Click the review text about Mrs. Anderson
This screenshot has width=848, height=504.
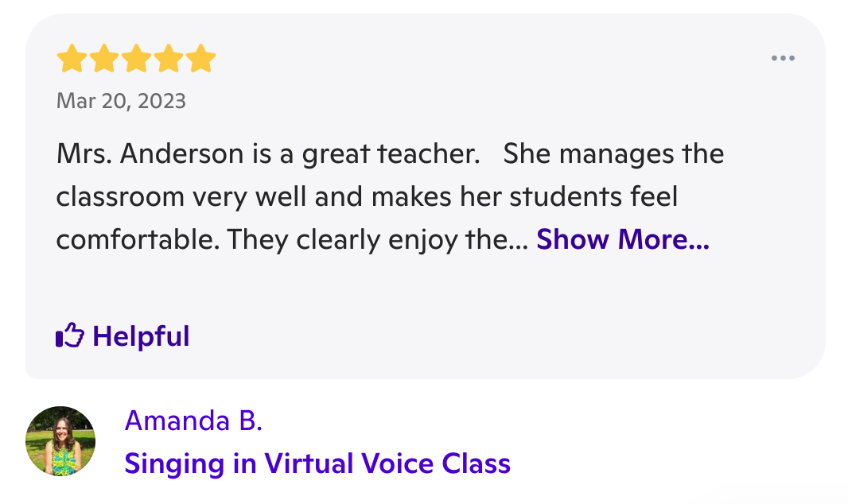pos(390,196)
